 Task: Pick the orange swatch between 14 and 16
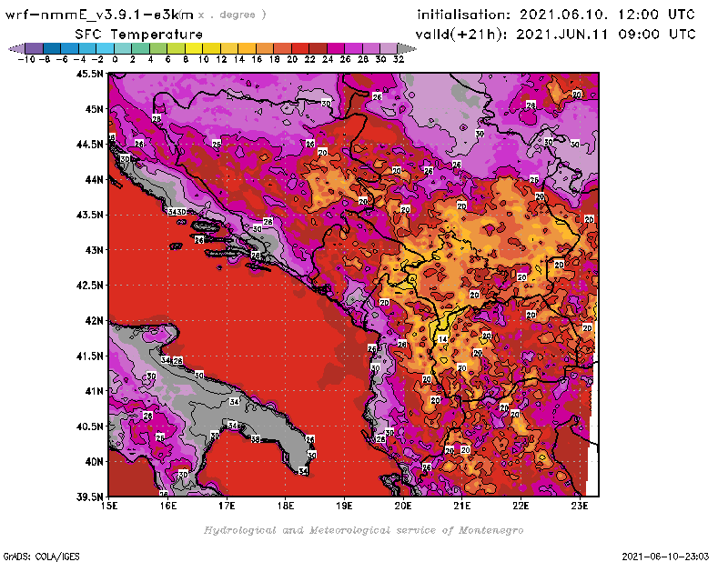(x=247, y=48)
